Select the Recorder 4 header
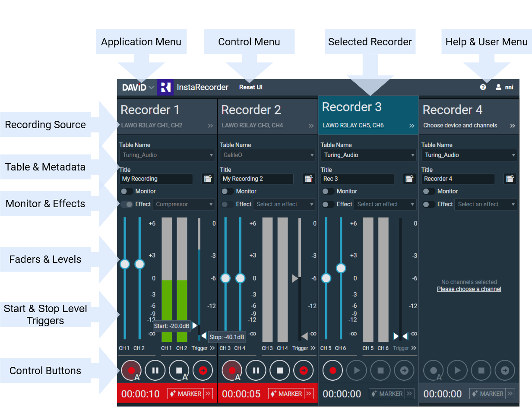This screenshot has height=407, width=532. 452,110
